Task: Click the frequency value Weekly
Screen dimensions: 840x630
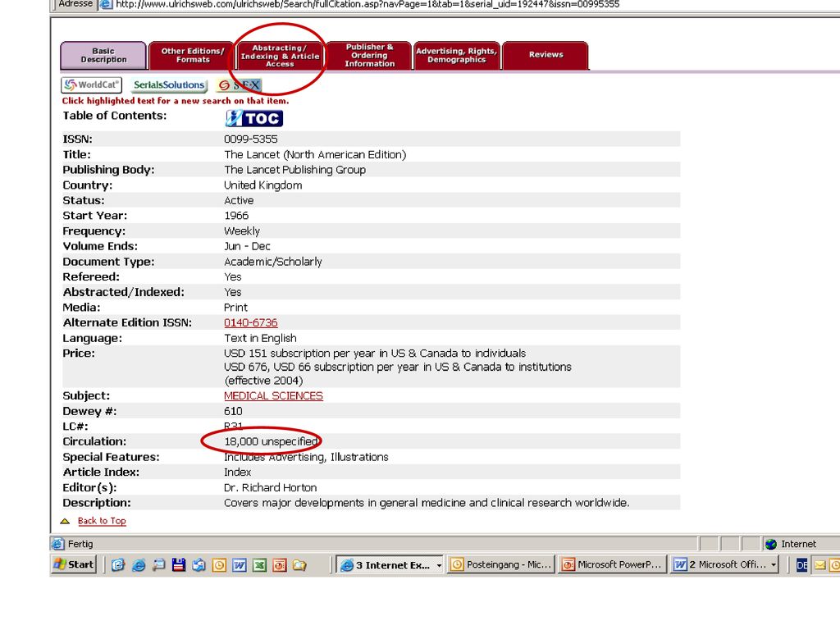Action: [x=242, y=231]
